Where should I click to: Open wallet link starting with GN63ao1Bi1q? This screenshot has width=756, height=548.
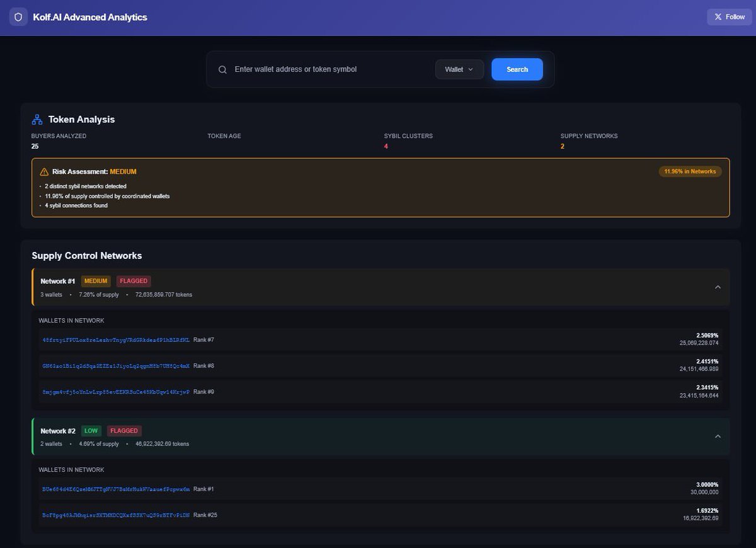116,366
